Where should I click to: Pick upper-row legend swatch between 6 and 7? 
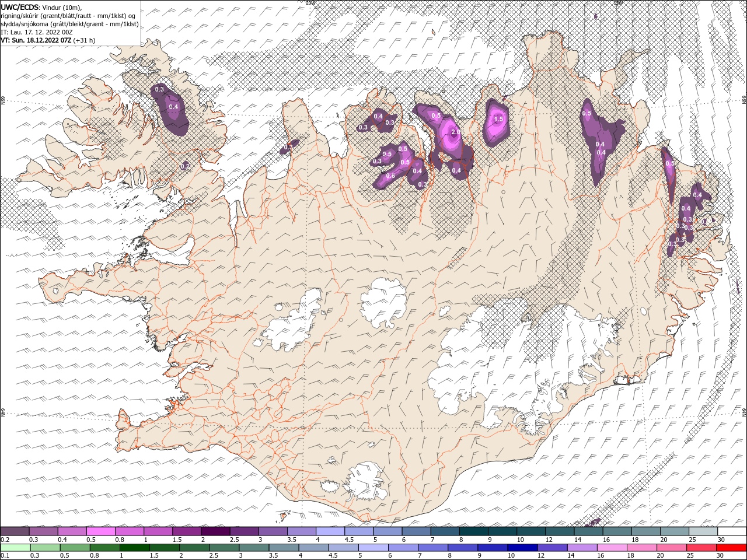tap(416, 531)
